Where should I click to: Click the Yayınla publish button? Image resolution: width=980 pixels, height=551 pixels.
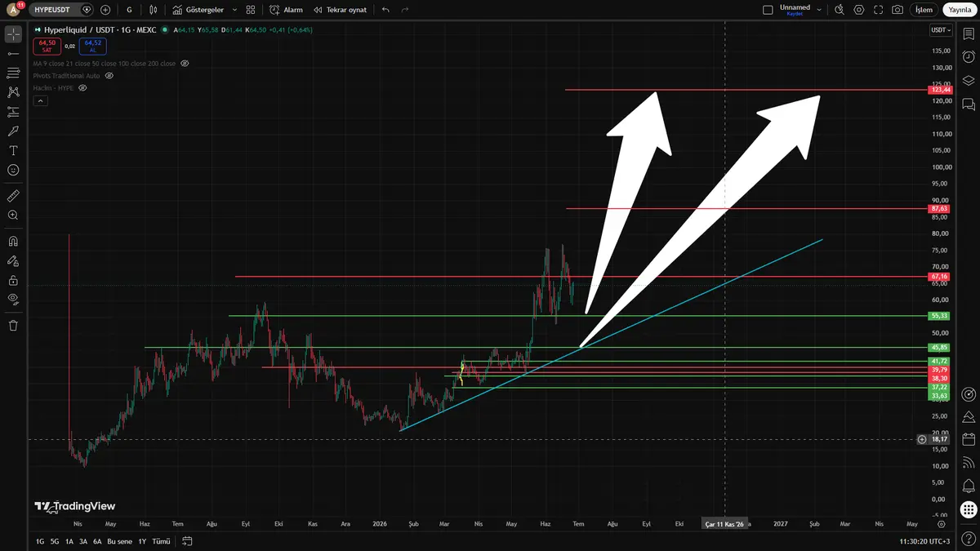(959, 10)
